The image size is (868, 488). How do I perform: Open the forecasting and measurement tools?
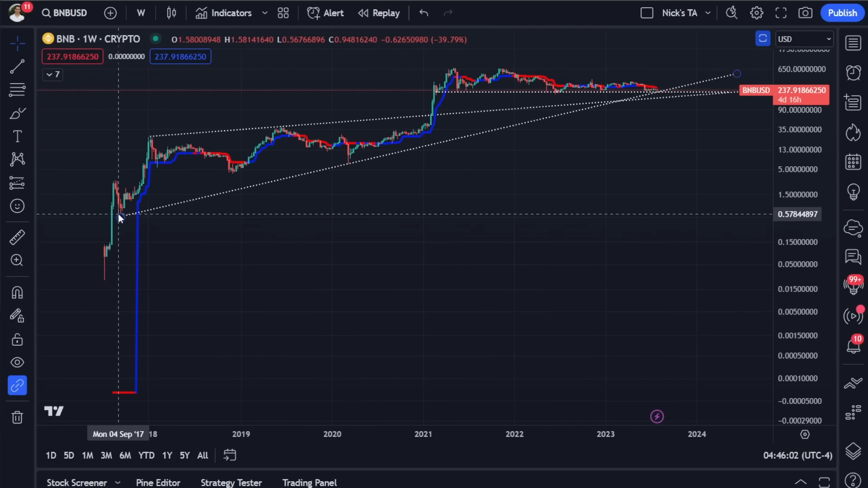(x=17, y=183)
